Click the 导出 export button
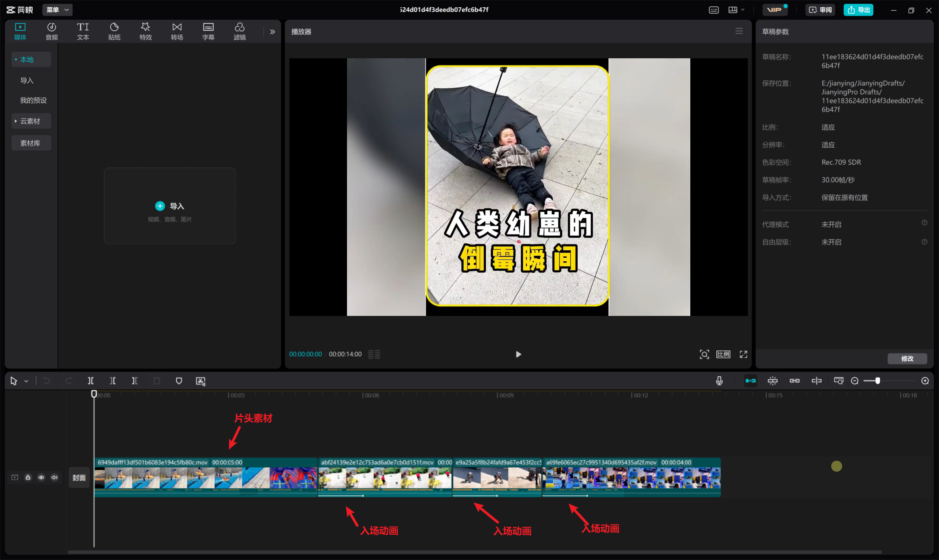This screenshot has height=560, width=939. (858, 10)
